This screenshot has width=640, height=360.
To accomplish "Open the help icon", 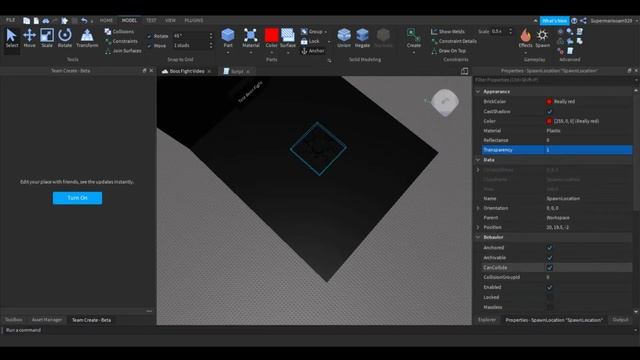I will pyautogui.click(x=574, y=20).
